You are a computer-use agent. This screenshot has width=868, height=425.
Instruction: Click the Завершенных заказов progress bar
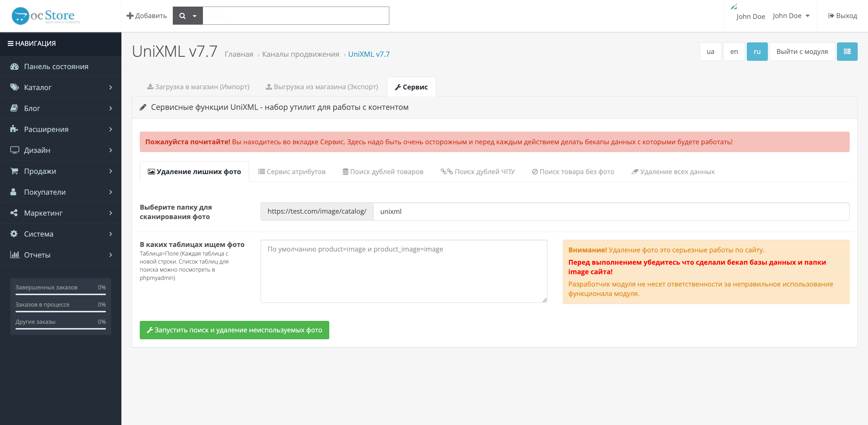click(61, 294)
